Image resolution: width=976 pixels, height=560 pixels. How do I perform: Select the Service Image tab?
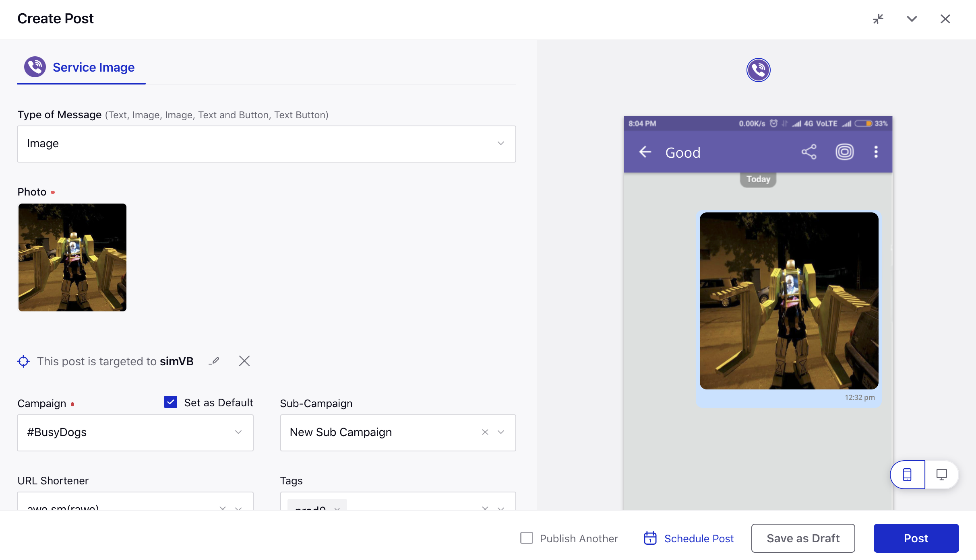pyautogui.click(x=94, y=67)
